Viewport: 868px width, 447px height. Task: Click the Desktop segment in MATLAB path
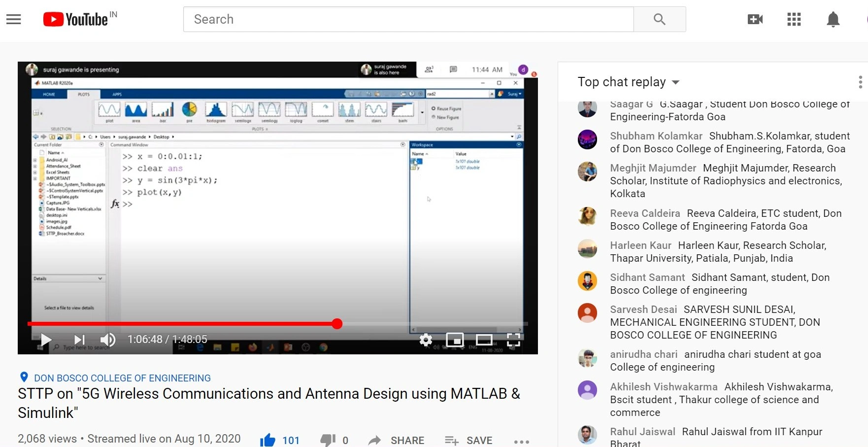(161, 137)
